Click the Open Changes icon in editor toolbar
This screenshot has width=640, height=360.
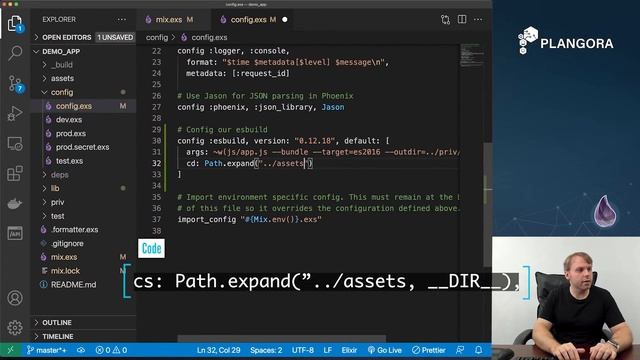tap(445, 20)
